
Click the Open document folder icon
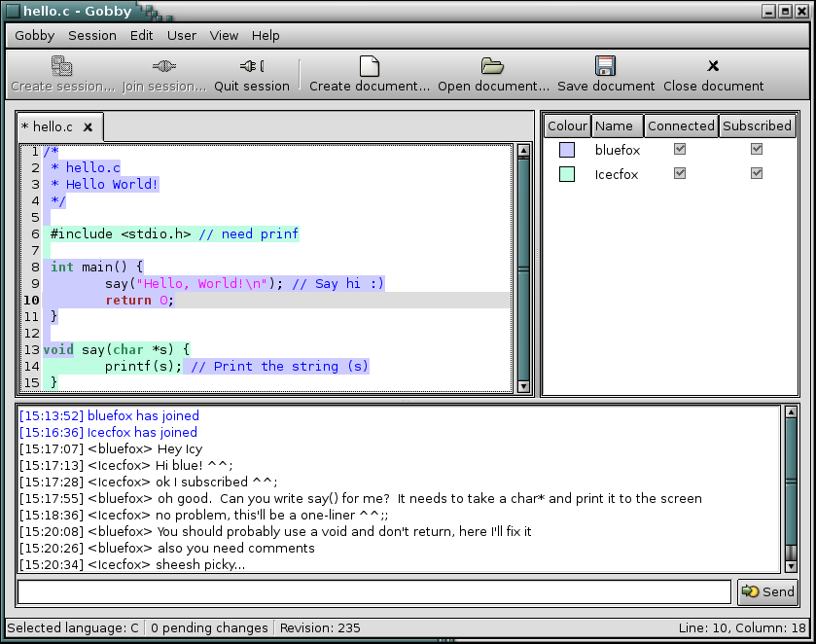(x=492, y=66)
